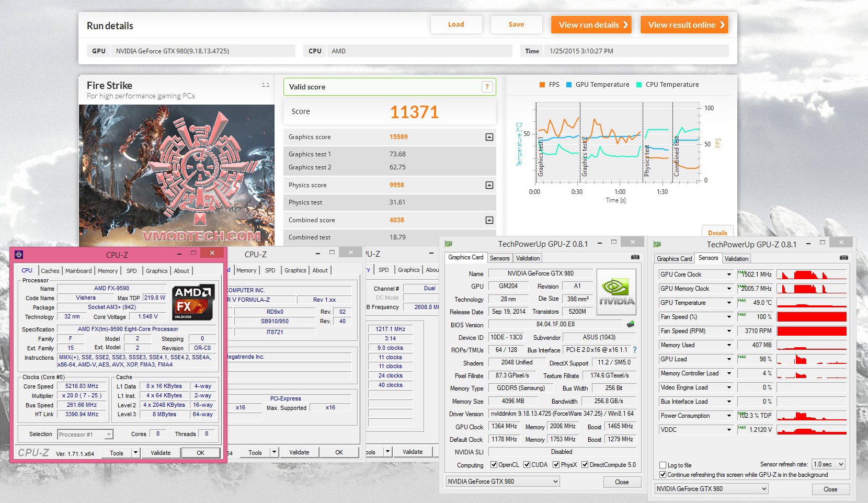Click the Fire Strike score value 11371
868x503 pixels.
[414, 112]
